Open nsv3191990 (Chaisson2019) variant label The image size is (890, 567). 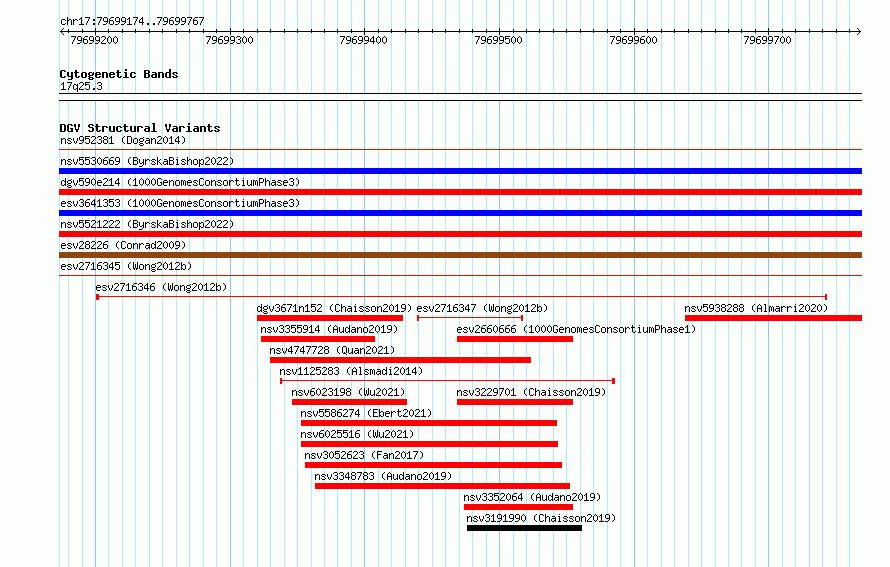541,518
